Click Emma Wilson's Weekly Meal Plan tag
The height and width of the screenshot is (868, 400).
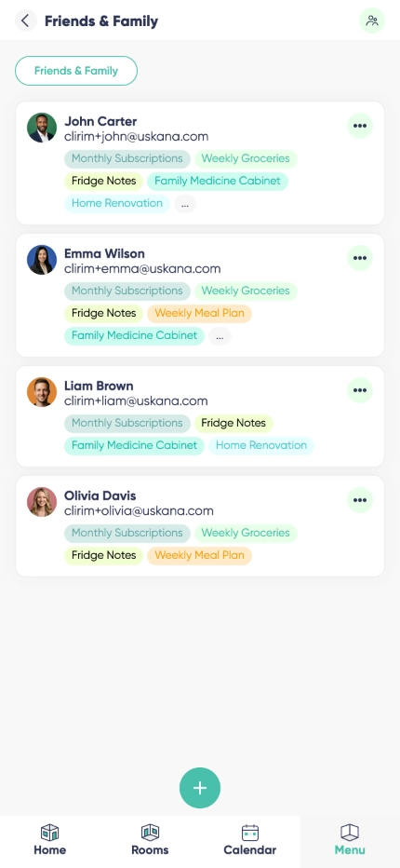pos(199,313)
